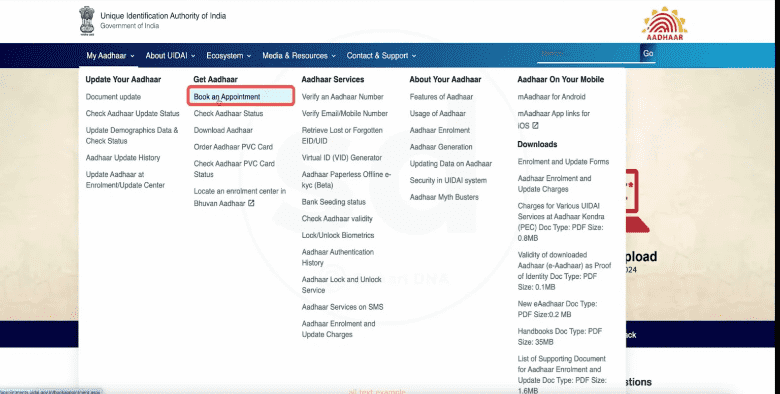Open Aadhaar Services on SMS
The height and width of the screenshot is (394, 780).
pos(342,307)
